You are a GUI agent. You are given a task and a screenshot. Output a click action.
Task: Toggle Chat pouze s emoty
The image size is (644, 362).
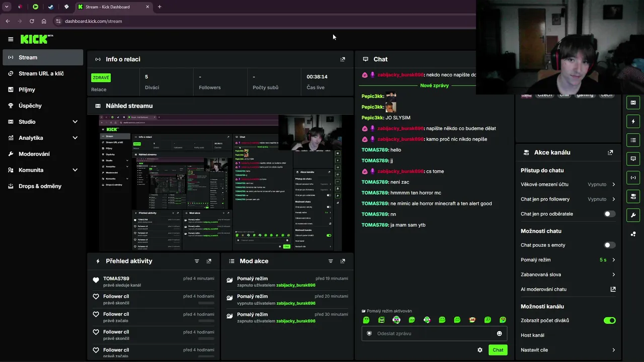coord(609,245)
